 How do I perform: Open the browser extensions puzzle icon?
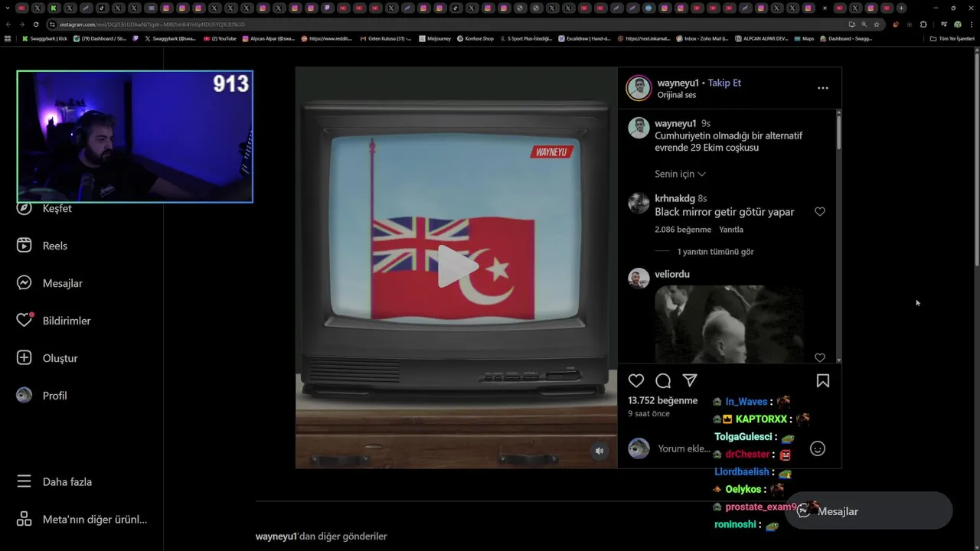(923, 24)
